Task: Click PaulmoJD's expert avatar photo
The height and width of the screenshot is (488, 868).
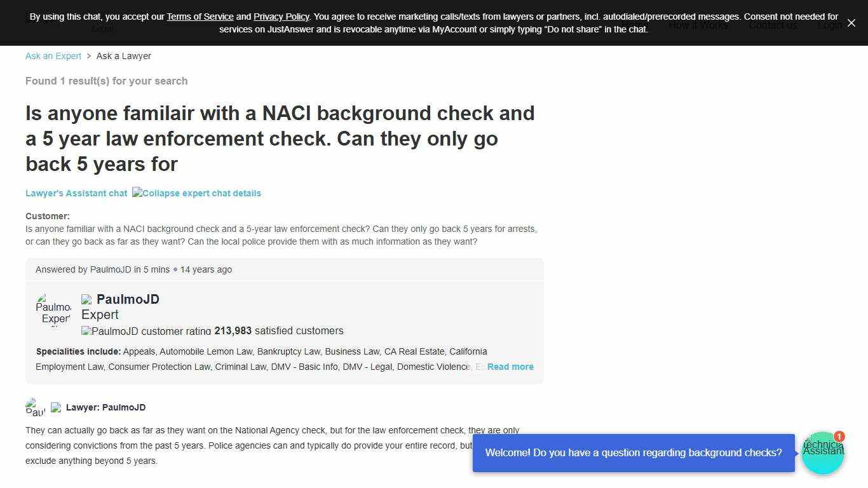Action: coord(54,309)
